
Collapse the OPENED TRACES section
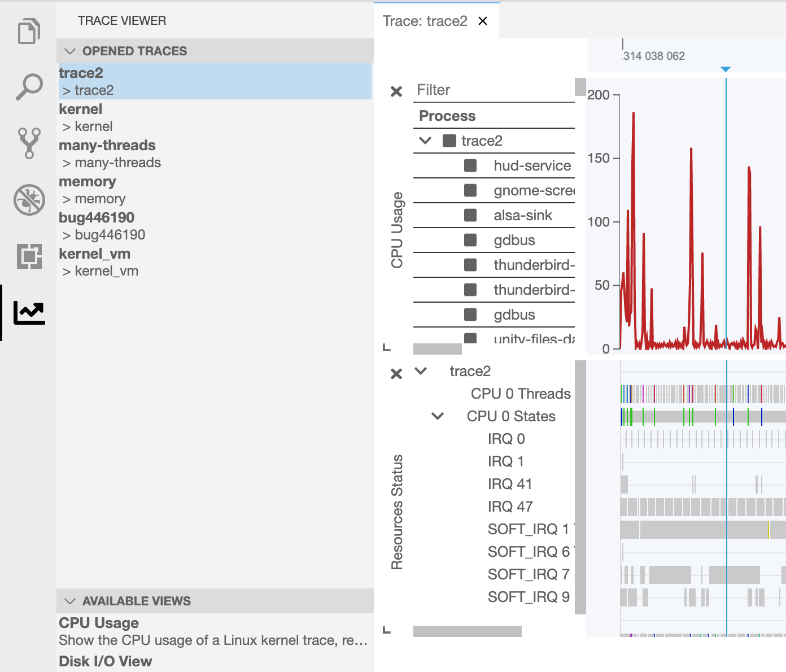pos(70,51)
